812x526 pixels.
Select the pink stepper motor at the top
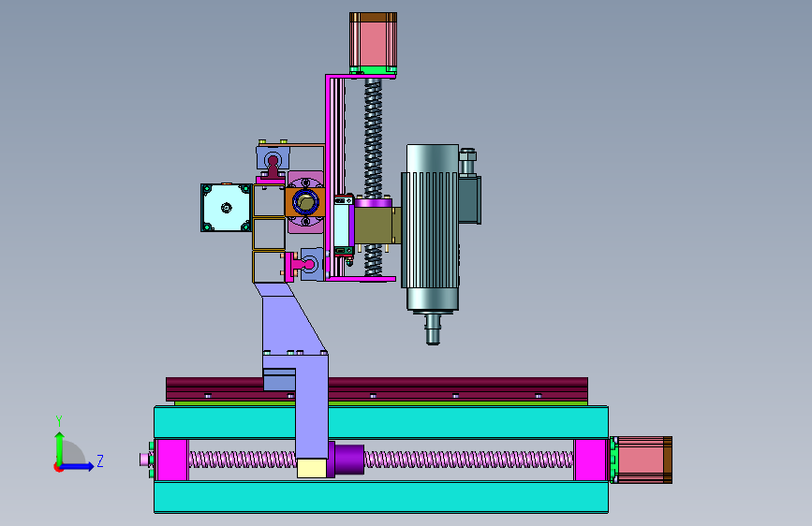tap(373, 44)
